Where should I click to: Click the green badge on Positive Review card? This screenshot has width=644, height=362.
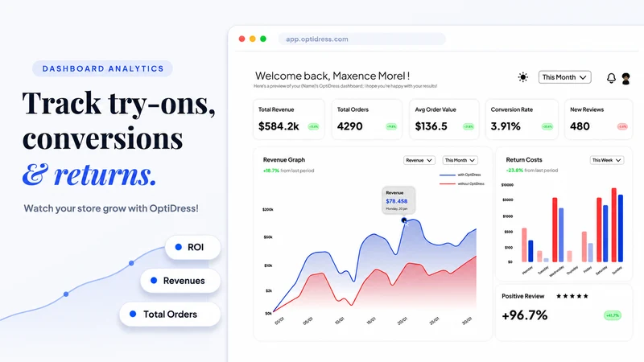click(x=613, y=315)
